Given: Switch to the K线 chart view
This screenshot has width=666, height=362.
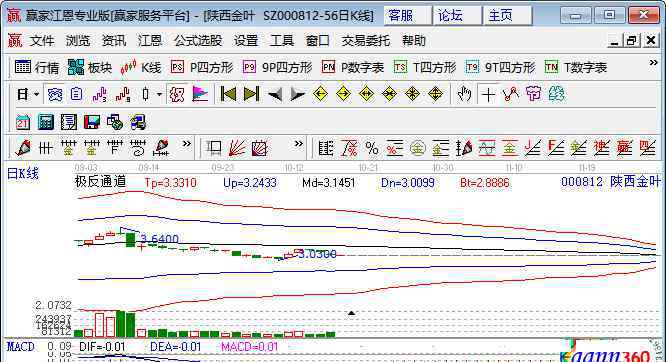Looking at the screenshot, I should tap(141, 68).
